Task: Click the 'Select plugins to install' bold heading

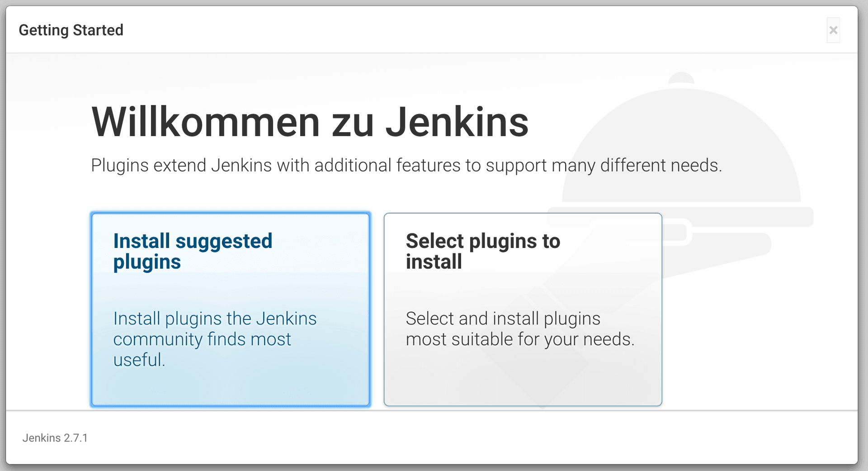Action: [483, 251]
